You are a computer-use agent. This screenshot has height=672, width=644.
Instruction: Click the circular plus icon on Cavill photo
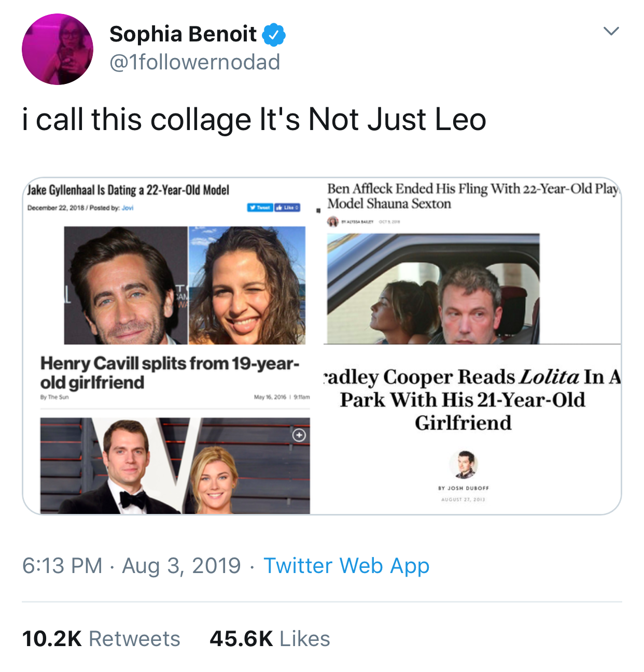coord(299,435)
